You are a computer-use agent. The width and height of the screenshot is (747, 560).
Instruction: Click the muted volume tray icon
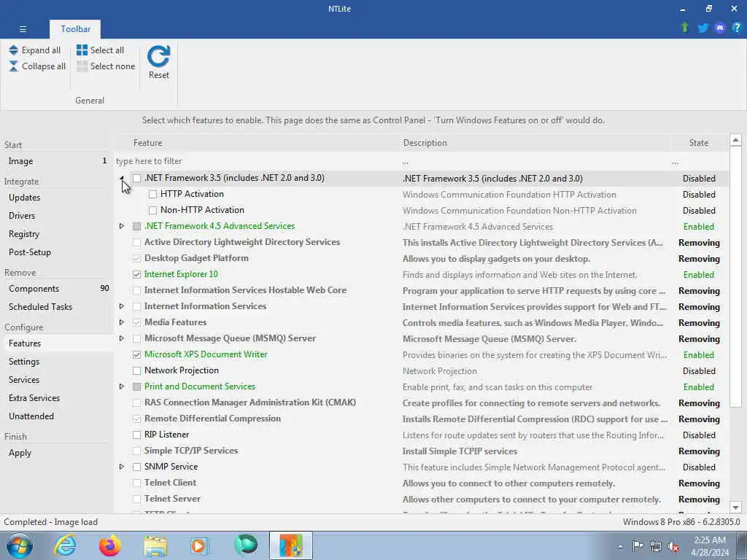coord(673,546)
